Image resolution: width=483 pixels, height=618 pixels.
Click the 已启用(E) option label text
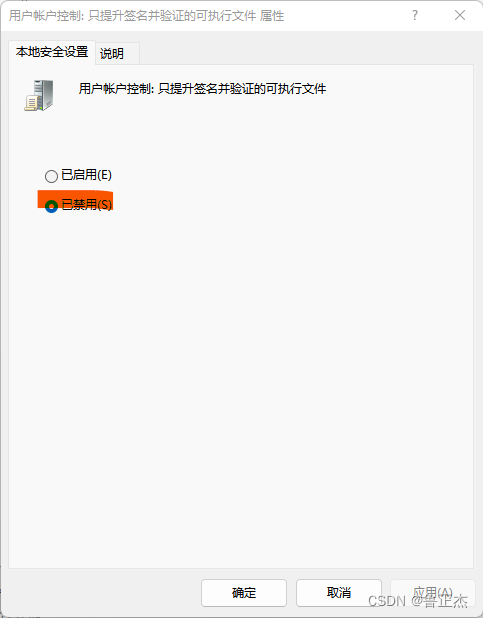click(x=87, y=175)
